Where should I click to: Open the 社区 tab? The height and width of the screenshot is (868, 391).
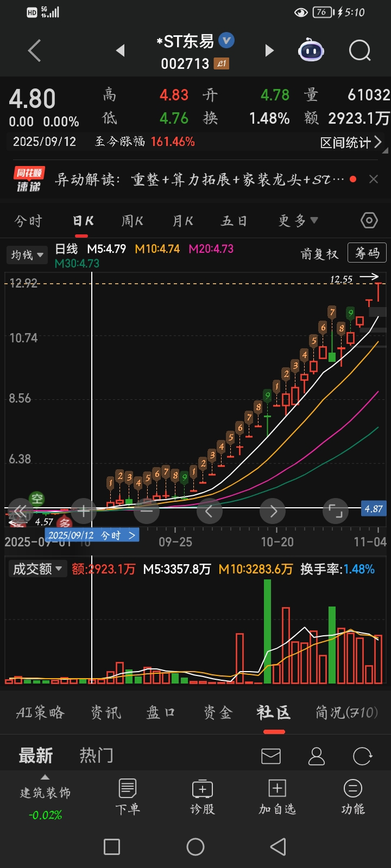point(274,712)
